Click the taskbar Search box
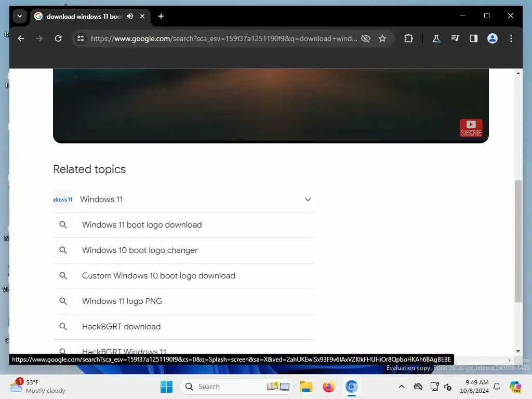This screenshot has height=399, width=532. coord(236,387)
